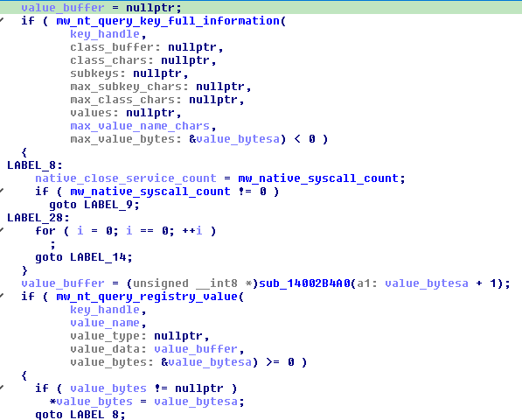Click value_buffer on the value_data line
The image size is (522, 420).
[196, 349]
